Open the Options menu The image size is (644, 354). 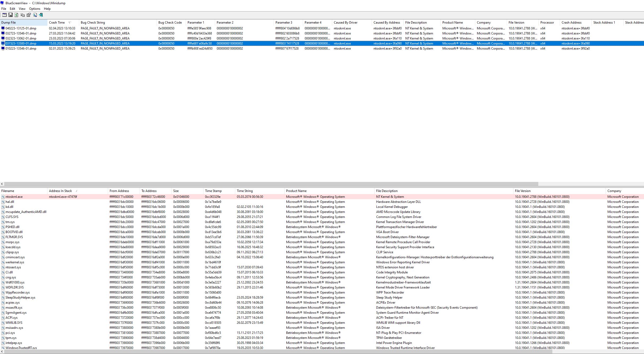coord(34,9)
